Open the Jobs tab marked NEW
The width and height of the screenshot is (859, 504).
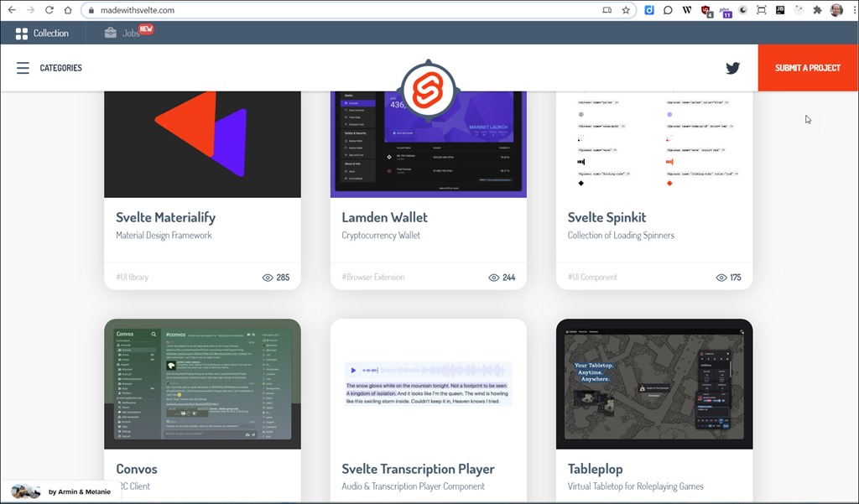click(x=128, y=33)
